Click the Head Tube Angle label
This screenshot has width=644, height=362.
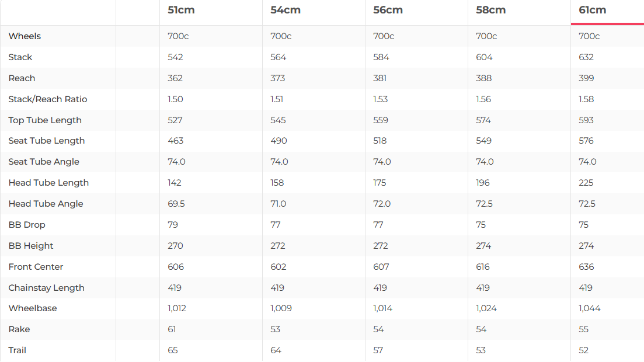pyautogui.click(x=46, y=204)
